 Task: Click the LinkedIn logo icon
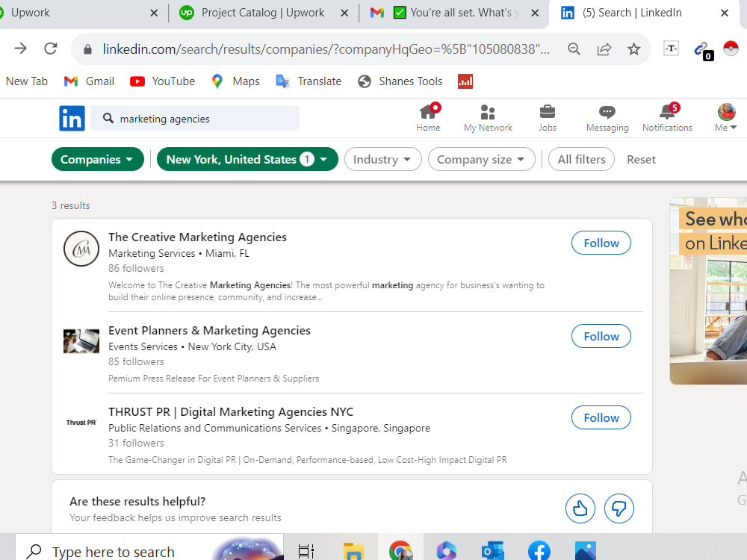pos(72,118)
